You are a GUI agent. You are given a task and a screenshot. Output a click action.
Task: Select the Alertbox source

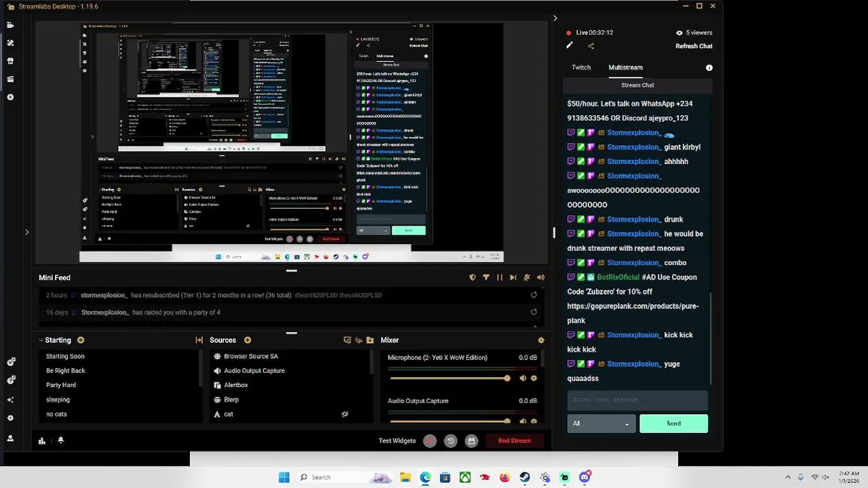[236, 385]
